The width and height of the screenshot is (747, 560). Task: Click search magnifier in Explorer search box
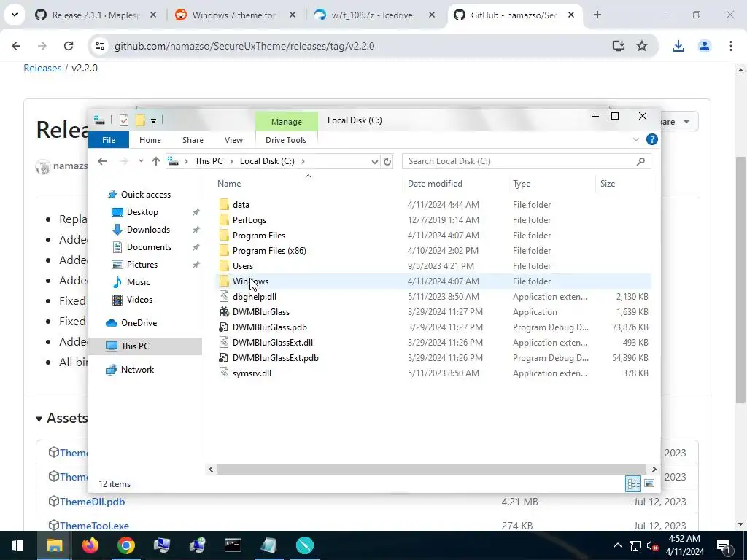coord(640,161)
